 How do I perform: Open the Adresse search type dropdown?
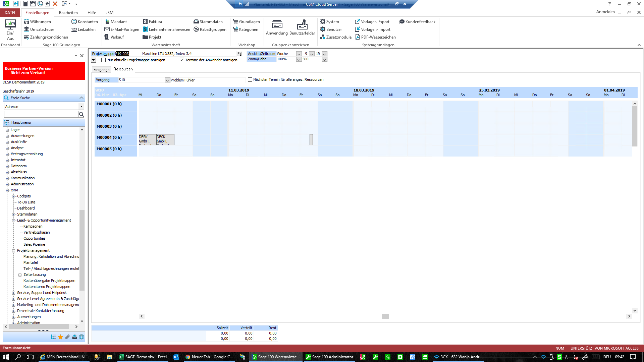(81, 107)
